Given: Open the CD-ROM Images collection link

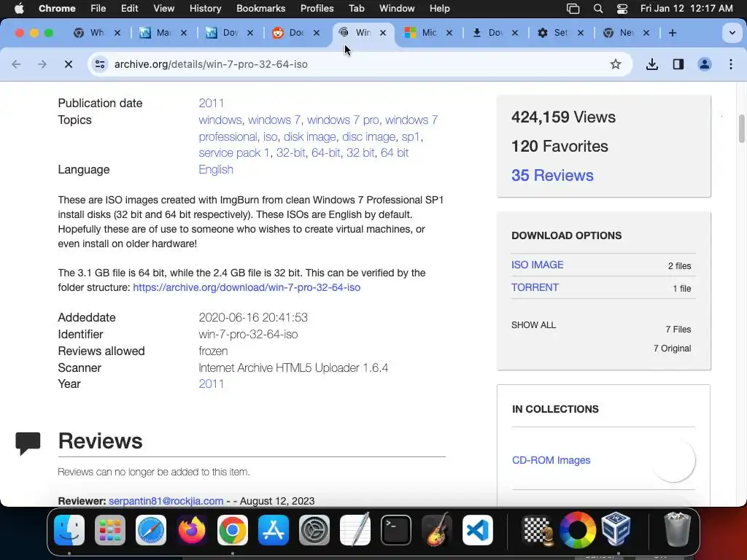Looking at the screenshot, I should point(551,460).
